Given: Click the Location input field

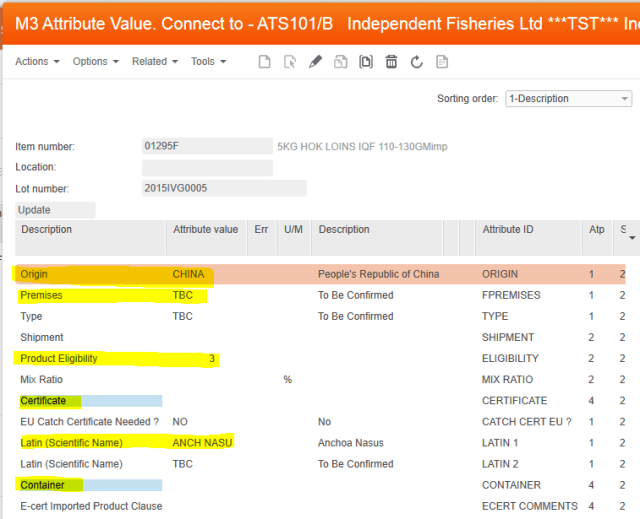Looking at the screenshot, I should [206, 167].
